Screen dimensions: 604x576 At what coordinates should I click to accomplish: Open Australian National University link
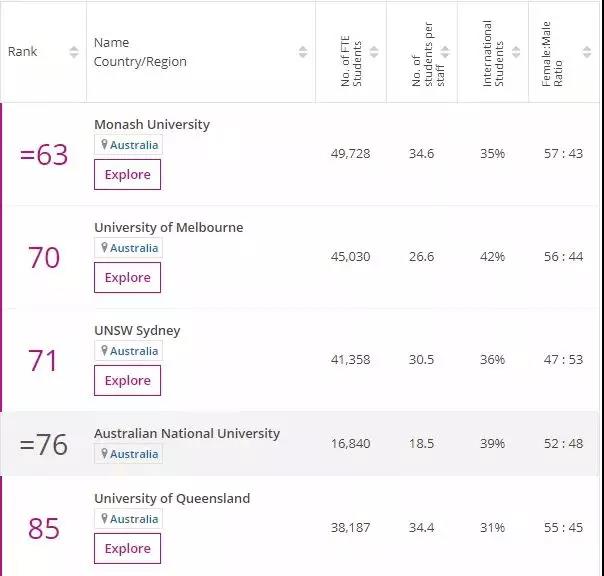tap(187, 433)
